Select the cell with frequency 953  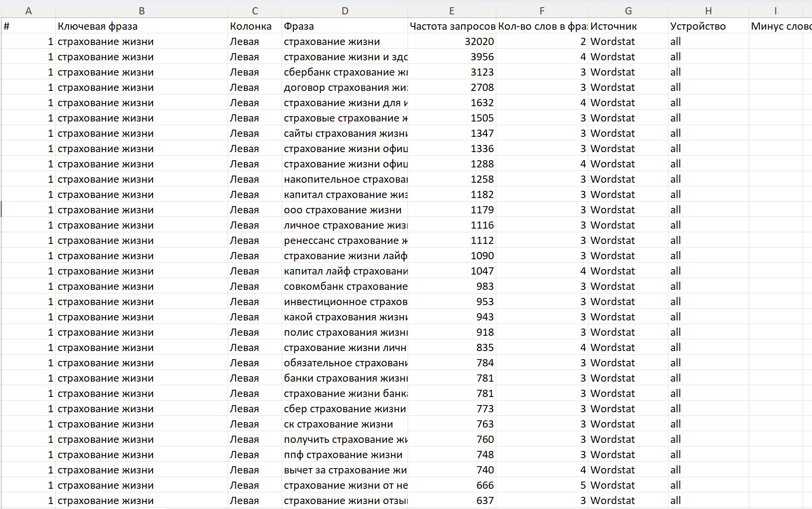[452, 302]
